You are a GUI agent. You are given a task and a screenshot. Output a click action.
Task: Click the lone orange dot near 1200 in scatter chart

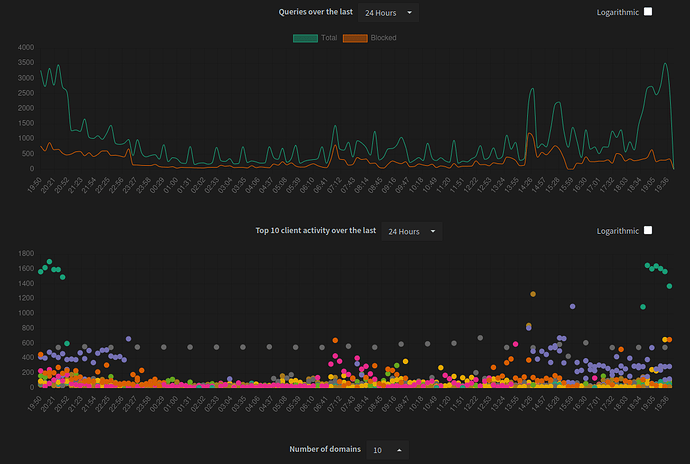point(533,294)
